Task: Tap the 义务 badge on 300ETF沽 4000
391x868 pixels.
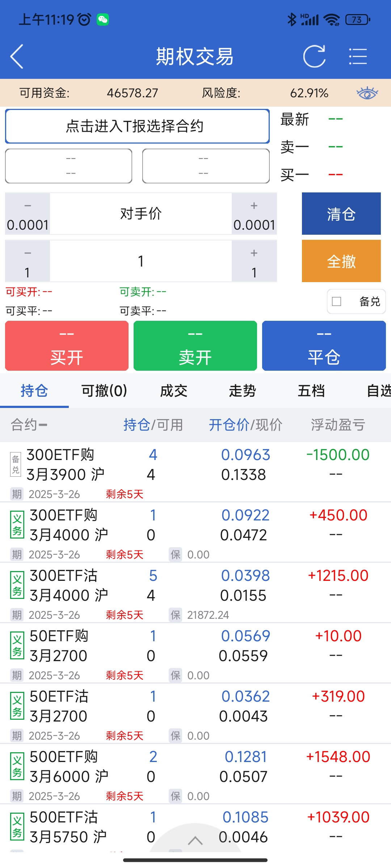Action: (17, 585)
